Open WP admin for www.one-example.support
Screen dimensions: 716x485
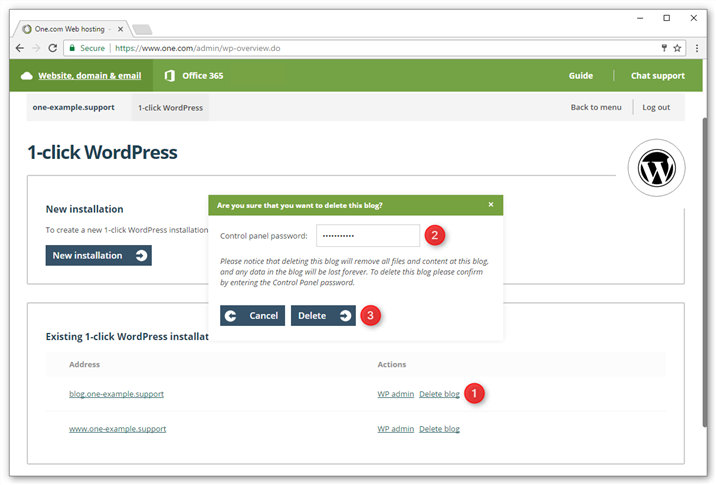(395, 429)
